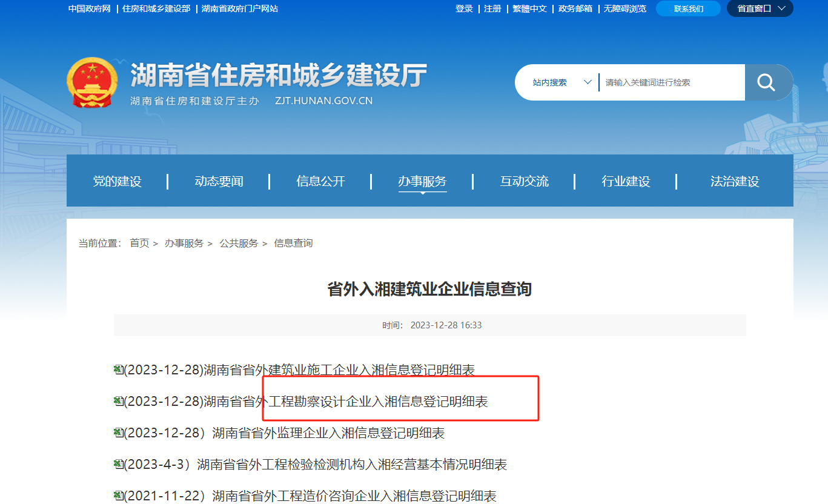The image size is (828, 504).
Task: Click 办事服务 in the breadcrumb
Action: (x=184, y=243)
